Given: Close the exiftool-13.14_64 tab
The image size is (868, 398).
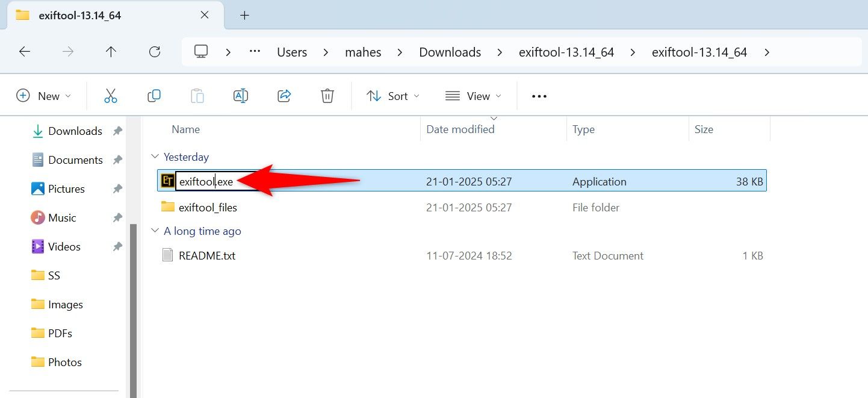Looking at the screenshot, I should click(x=205, y=15).
